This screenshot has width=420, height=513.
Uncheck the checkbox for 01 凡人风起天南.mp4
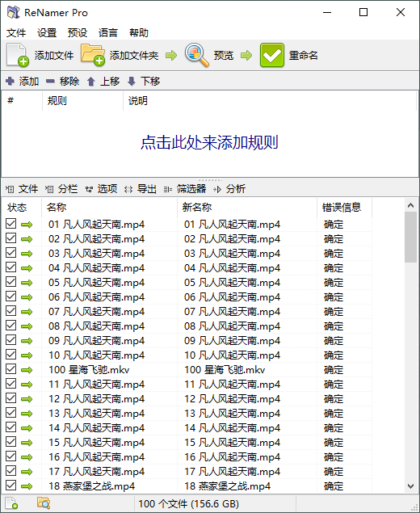10,224
